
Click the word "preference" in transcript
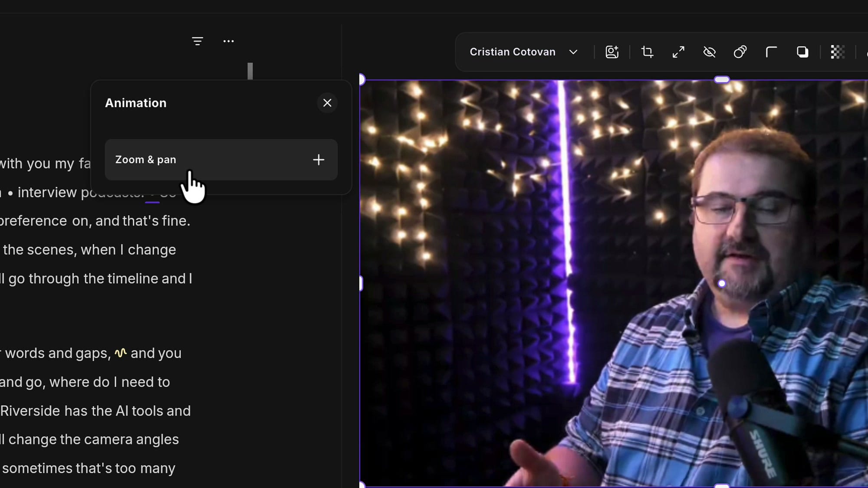pyautogui.click(x=33, y=221)
